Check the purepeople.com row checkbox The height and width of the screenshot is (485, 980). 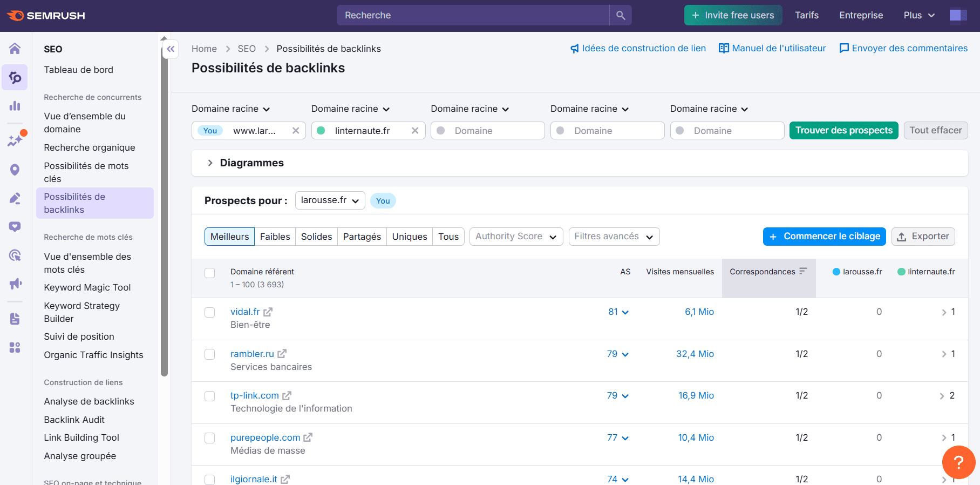point(210,438)
